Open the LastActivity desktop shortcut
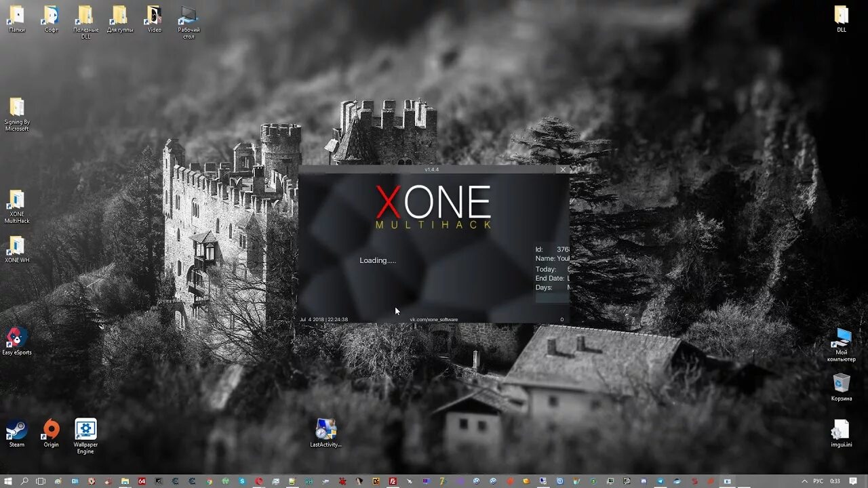 pos(325,434)
